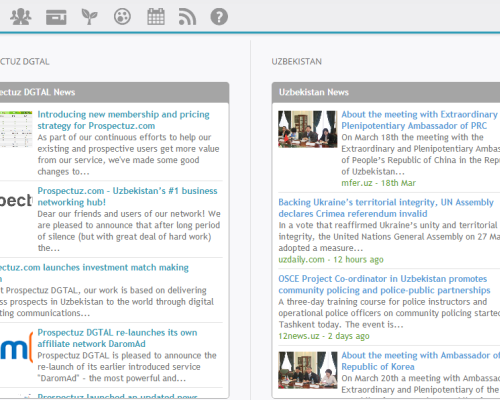Click the Prospectuz logo thumbnail beside networking hub

point(16,200)
